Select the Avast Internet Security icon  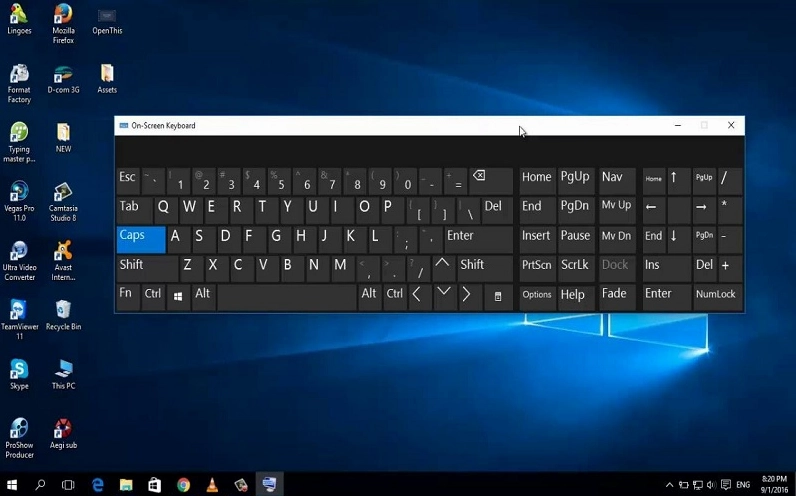pos(63,261)
